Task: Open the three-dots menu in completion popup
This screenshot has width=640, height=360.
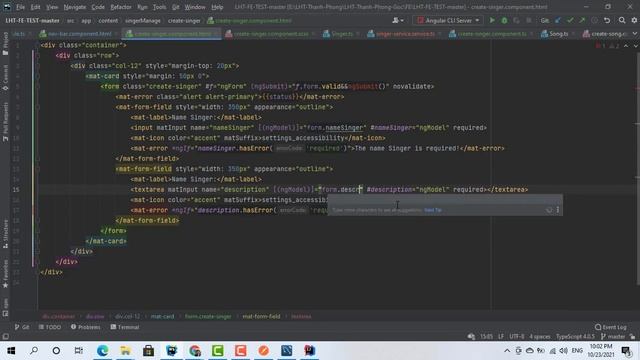Action: click(x=558, y=210)
